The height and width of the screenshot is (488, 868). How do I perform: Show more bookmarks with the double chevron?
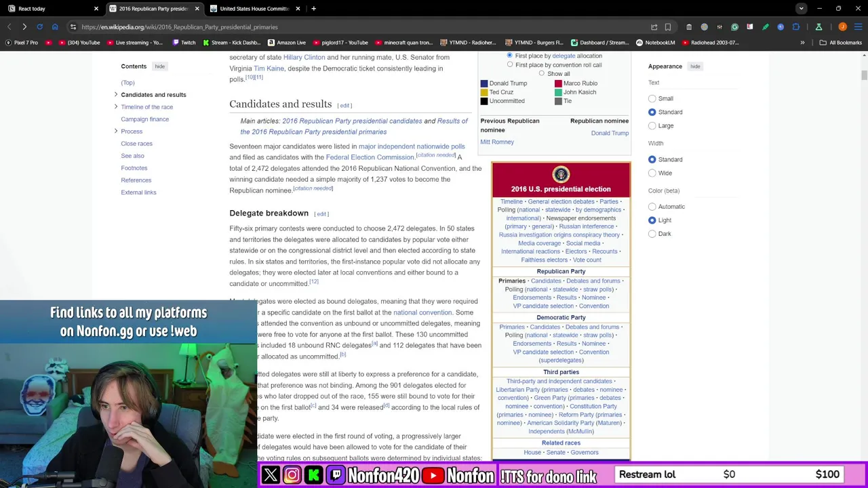802,43
